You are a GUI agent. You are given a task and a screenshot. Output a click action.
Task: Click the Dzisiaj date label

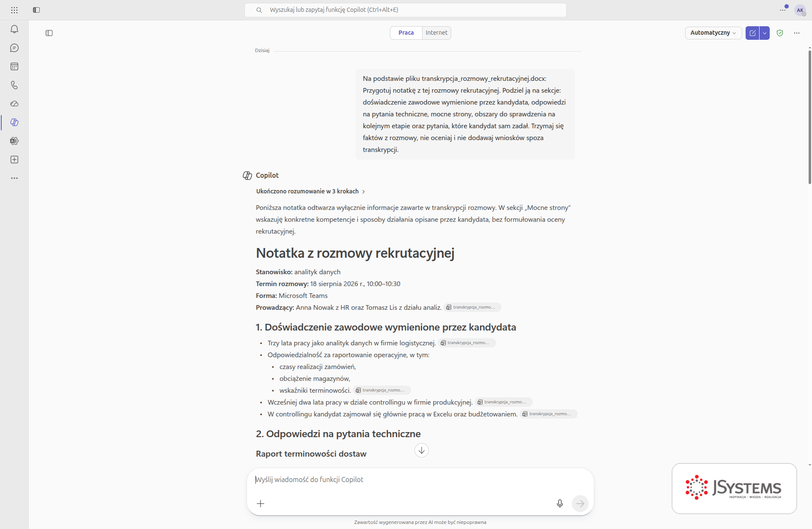click(262, 50)
